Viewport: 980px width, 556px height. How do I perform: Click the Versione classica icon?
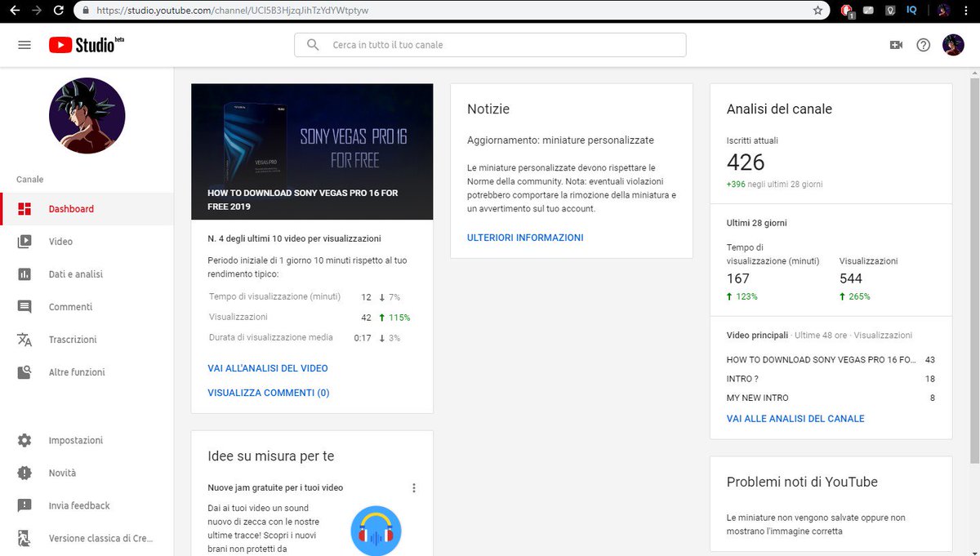click(24, 538)
